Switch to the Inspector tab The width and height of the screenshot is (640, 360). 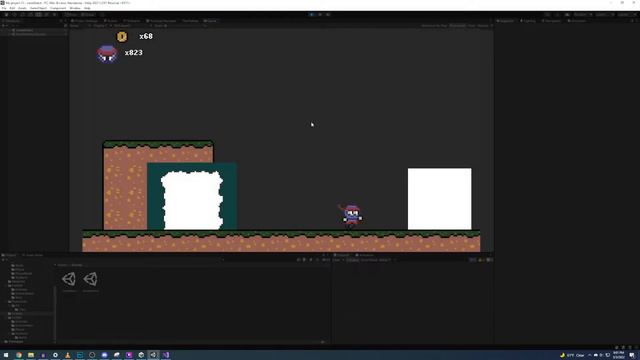pyautogui.click(x=506, y=21)
